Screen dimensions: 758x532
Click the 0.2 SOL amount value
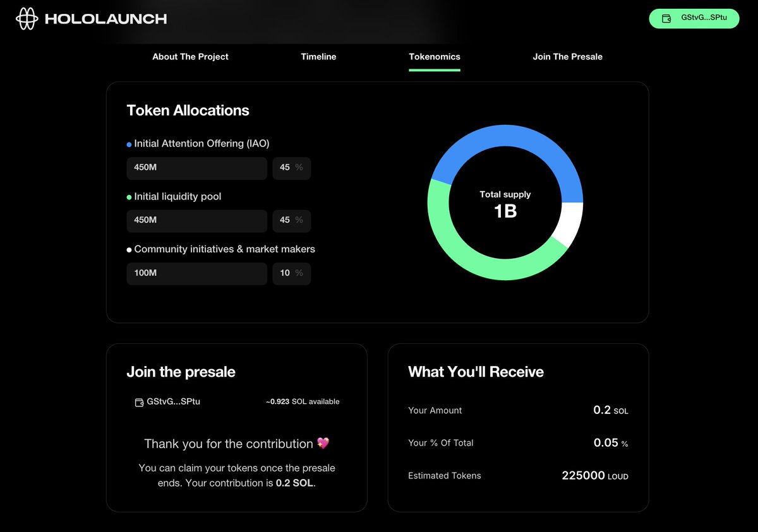611,410
